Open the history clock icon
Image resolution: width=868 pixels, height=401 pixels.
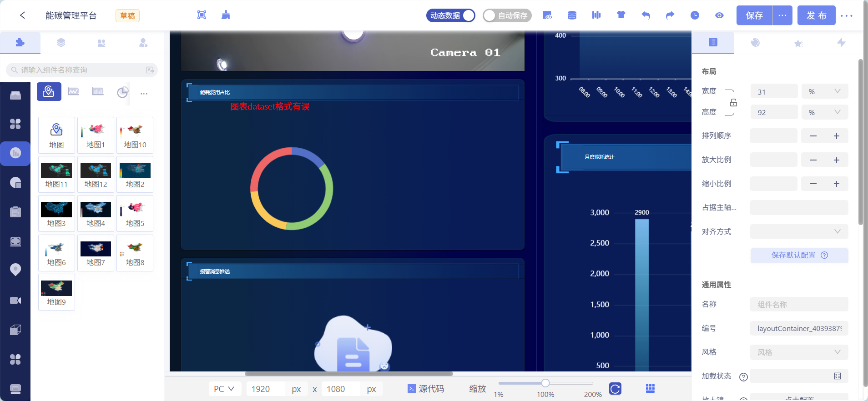[695, 15]
